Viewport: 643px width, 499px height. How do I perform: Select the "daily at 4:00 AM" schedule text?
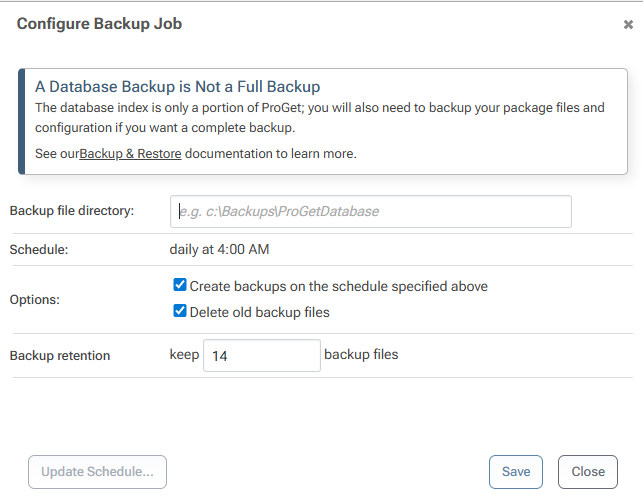(x=219, y=249)
